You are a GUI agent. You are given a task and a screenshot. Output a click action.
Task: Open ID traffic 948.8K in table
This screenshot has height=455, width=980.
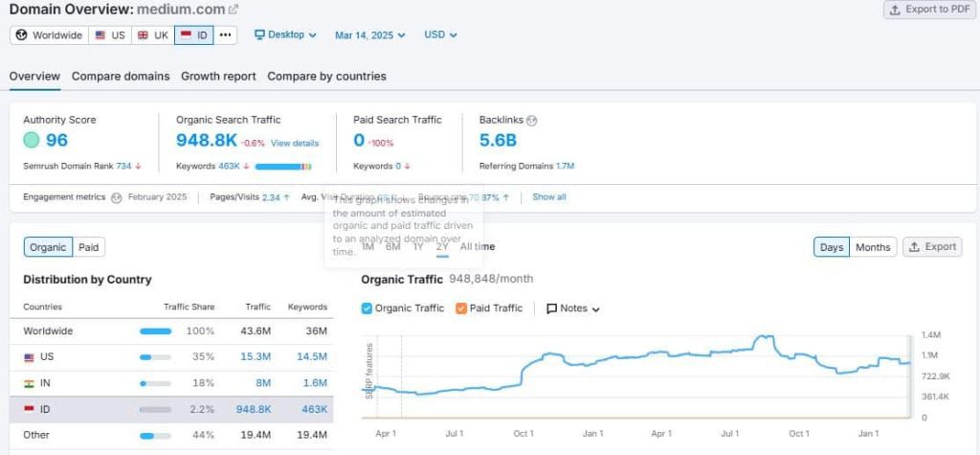254,409
